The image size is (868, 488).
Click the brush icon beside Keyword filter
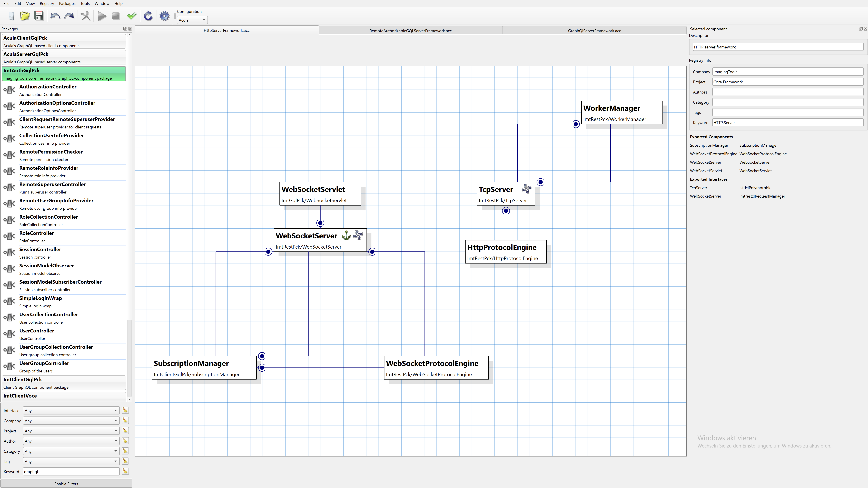(x=125, y=471)
